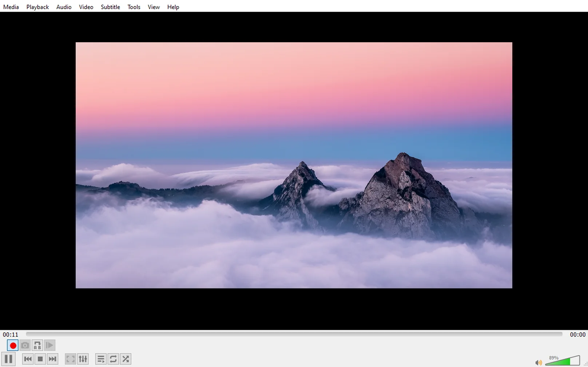This screenshot has height=367, width=588.
Task: Toggle shuffle random playback
Action: 126,359
